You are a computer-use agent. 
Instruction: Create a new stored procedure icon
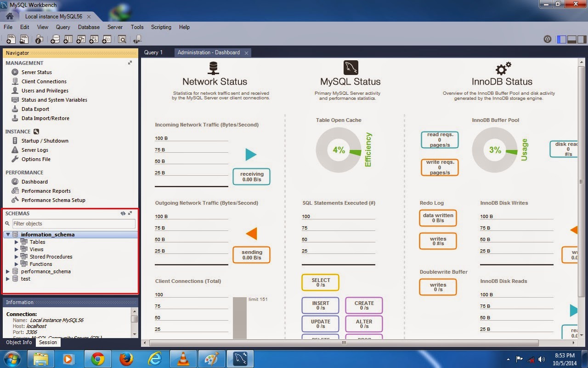pos(94,40)
